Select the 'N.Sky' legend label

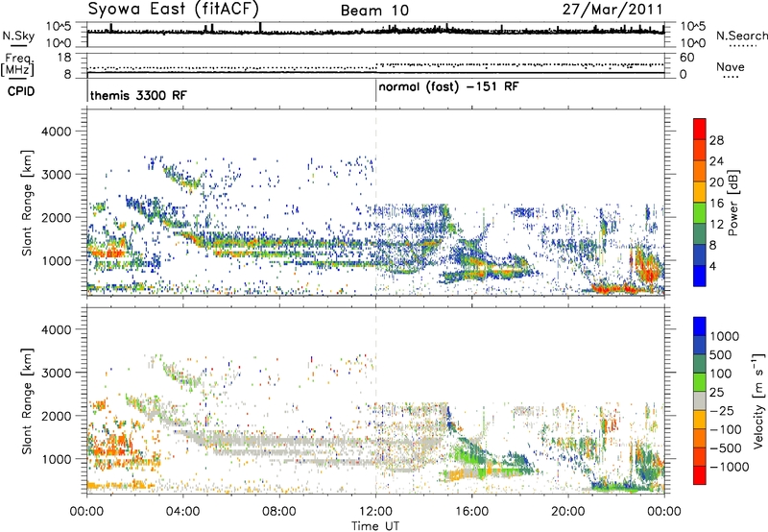[18, 36]
